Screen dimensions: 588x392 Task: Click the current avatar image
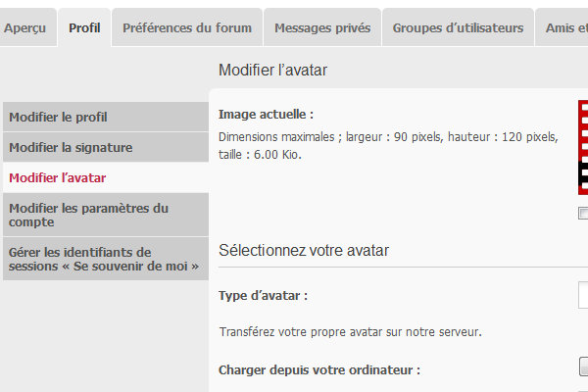583,147
